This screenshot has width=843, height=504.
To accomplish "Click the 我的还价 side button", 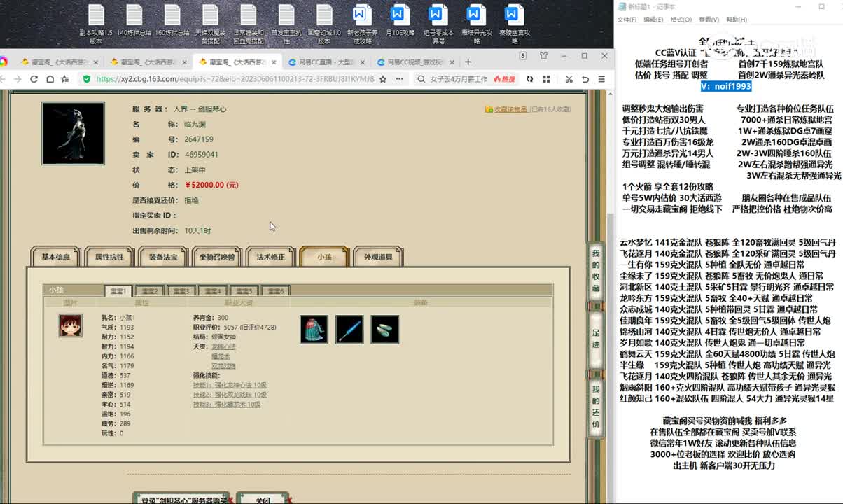I will point(596,407).
